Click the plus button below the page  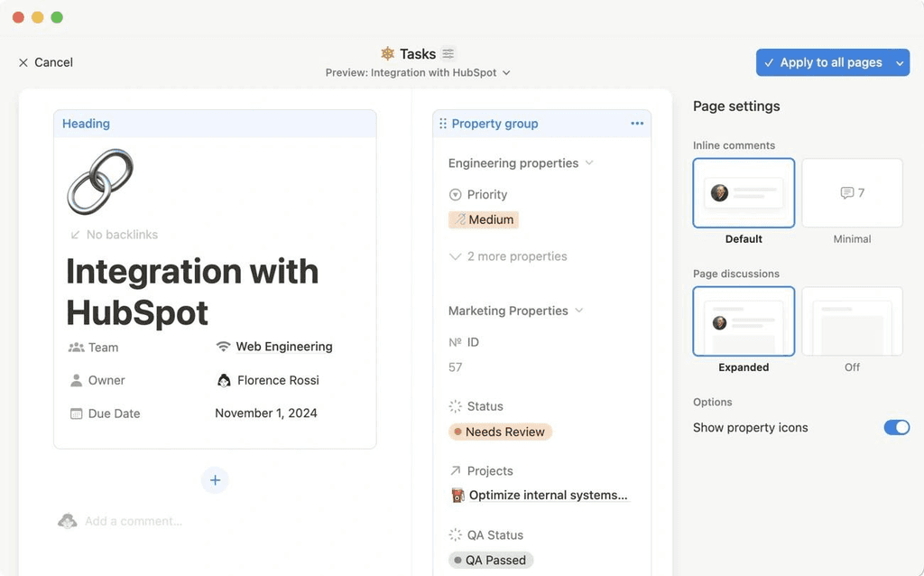pos(214,479)
